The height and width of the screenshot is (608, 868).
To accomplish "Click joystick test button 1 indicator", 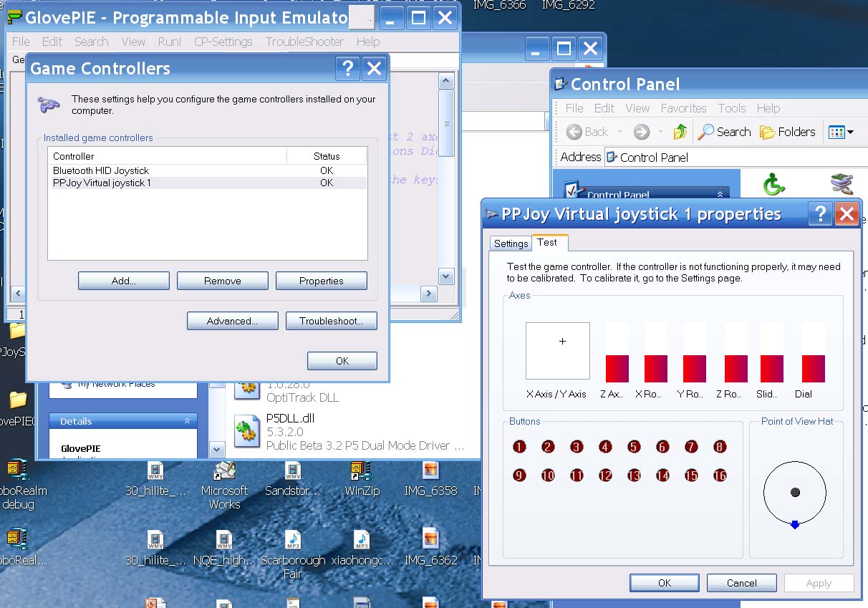I will [519, 447].
